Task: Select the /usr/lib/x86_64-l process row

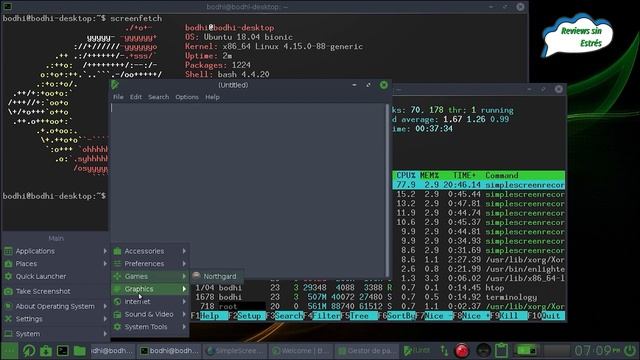Action: click(x=479, y=278)
